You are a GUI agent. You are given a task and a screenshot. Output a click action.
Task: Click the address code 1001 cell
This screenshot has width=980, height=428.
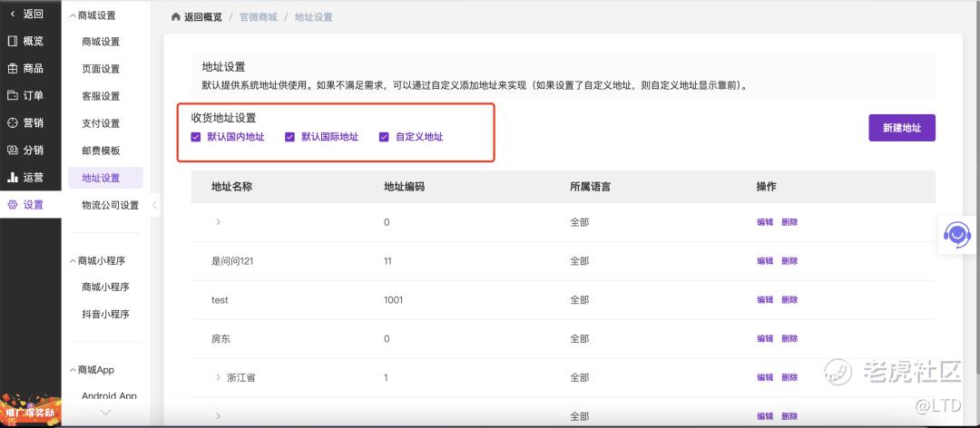click(394, 300)
